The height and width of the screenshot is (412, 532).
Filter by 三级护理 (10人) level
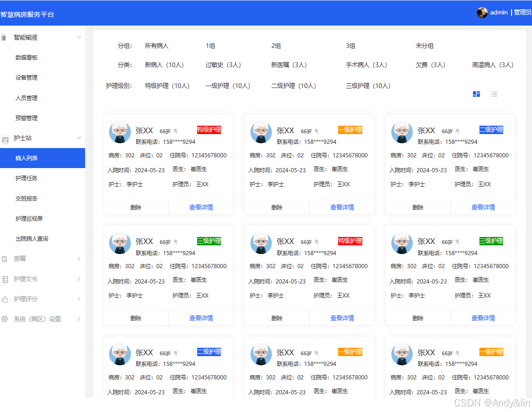368,86
